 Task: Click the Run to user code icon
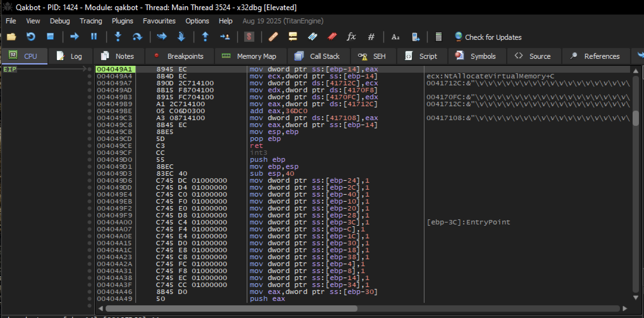tap(225, 37)
